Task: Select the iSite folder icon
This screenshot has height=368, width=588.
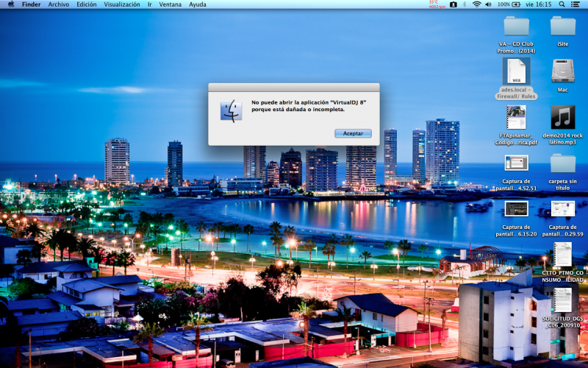Action: click(563, 26)
